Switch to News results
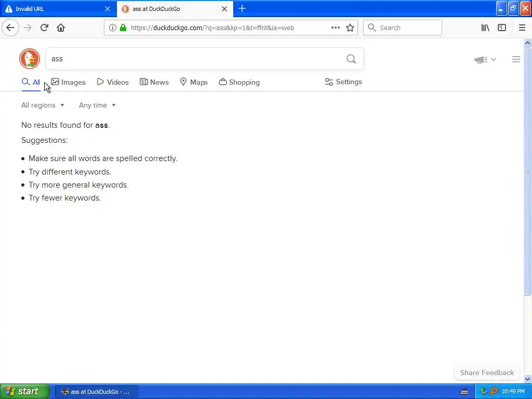The height and width of the screenshot is (399, 532). pos(154,82)
